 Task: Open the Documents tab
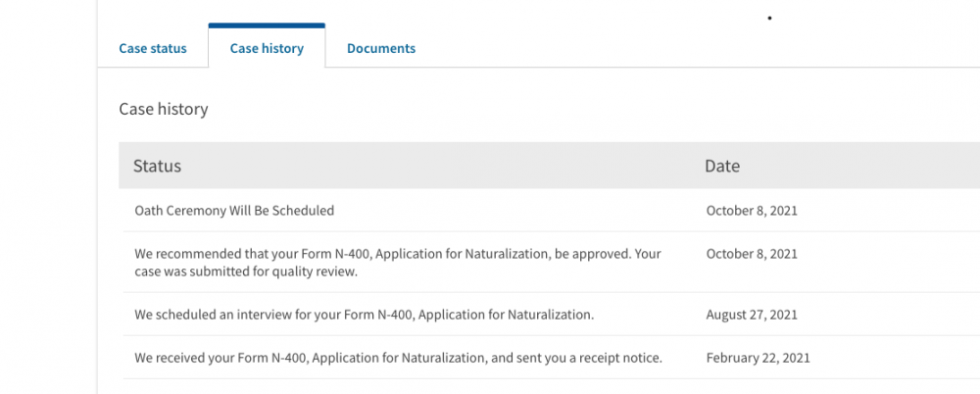pyautogui.click(x=380, y=48)
